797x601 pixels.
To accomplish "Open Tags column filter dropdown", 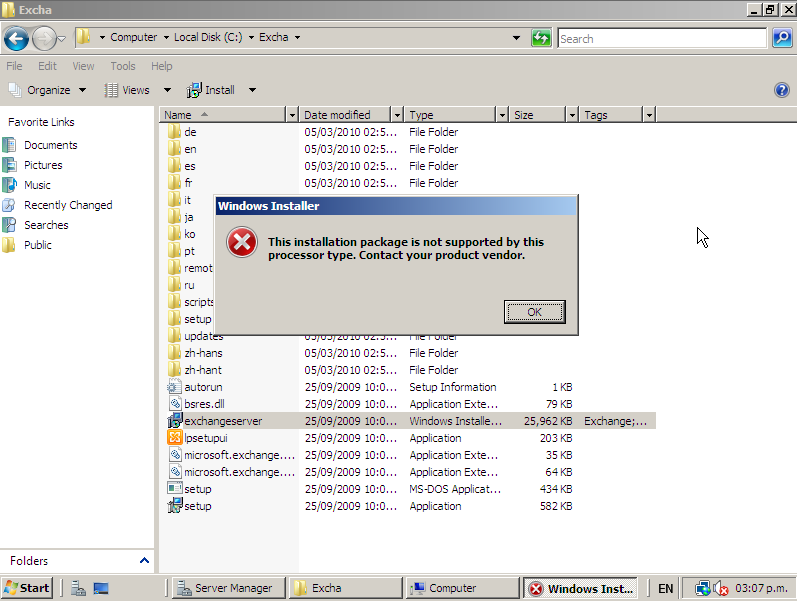I will pyautogui.click(x=649, y=115).
